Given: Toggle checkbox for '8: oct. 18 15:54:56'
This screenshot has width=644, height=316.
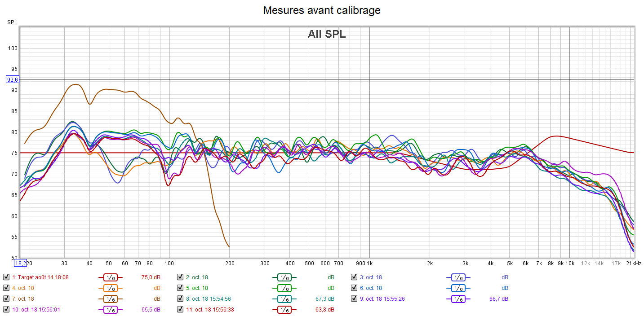Looking at the screenshot, I should pos(180,299).
